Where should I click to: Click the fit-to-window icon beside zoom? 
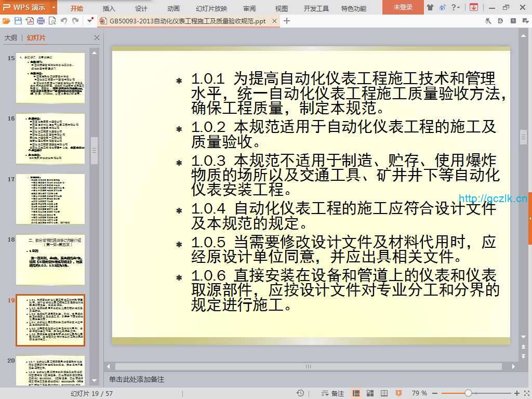(x=525, y=393)
